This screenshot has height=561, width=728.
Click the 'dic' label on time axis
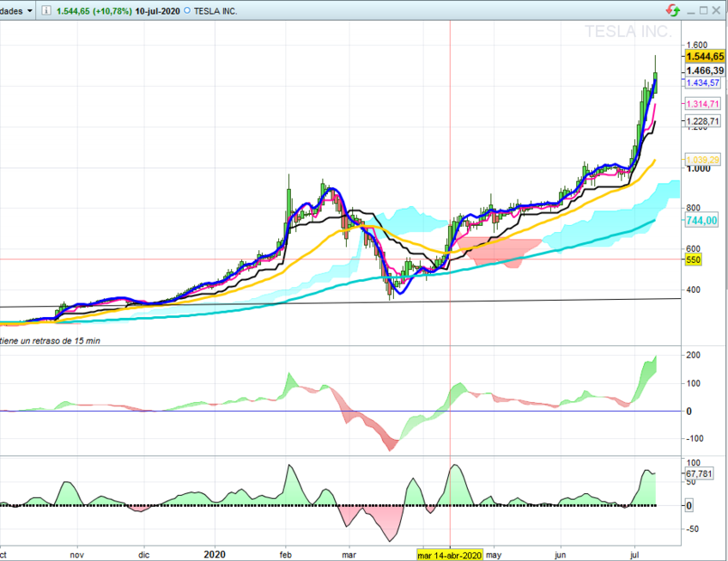(144, 555)
